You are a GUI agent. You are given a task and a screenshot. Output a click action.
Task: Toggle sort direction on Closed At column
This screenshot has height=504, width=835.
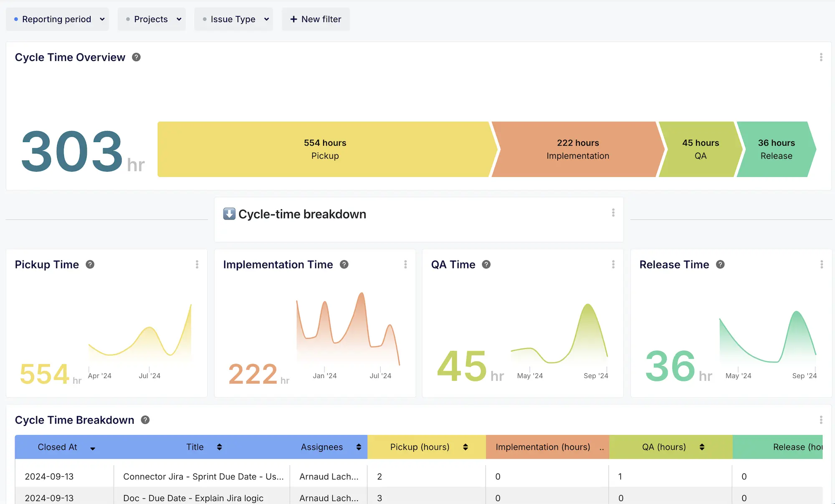coord(93,448)
